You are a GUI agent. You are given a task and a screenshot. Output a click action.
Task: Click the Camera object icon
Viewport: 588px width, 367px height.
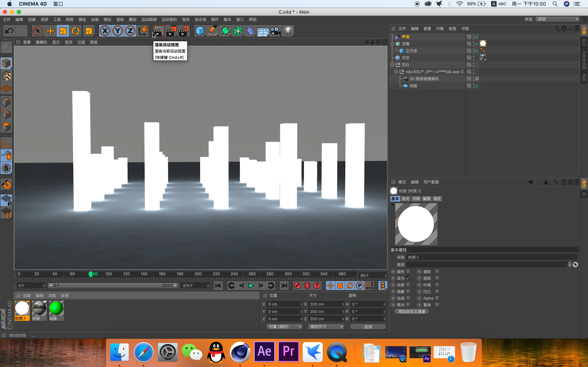[275, 31]
